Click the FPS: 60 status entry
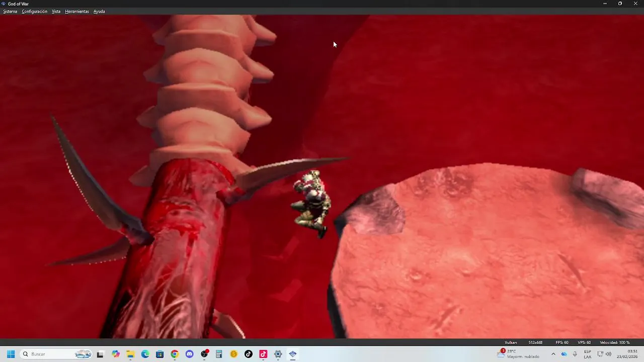This screenshot has width=644, height=362. (x=562, y=342)
